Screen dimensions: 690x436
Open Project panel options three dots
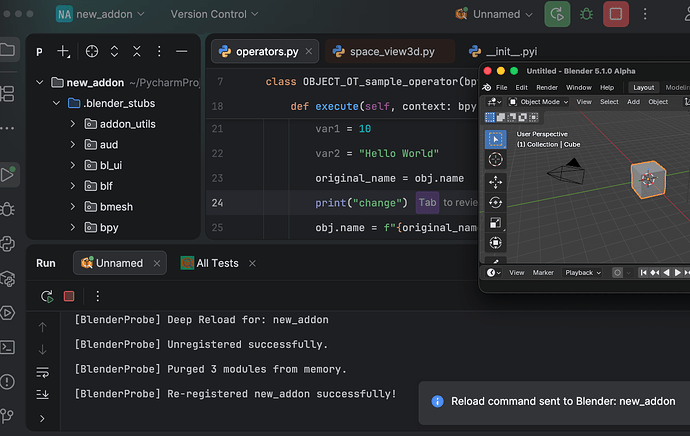click(x=159, y=51)
